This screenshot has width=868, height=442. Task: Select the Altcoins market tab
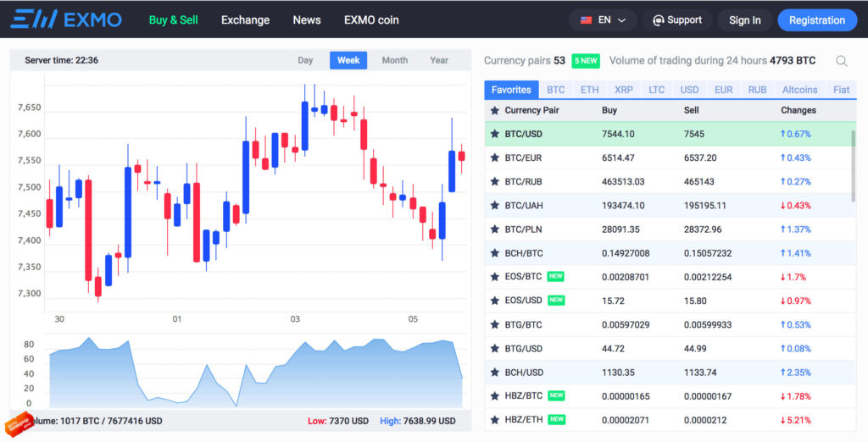click(799, 90)
